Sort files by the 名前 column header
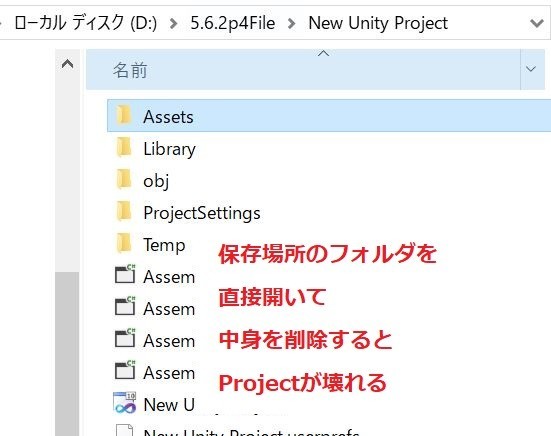The width and height of the screenshot is (551, 436). click(303, 70)
